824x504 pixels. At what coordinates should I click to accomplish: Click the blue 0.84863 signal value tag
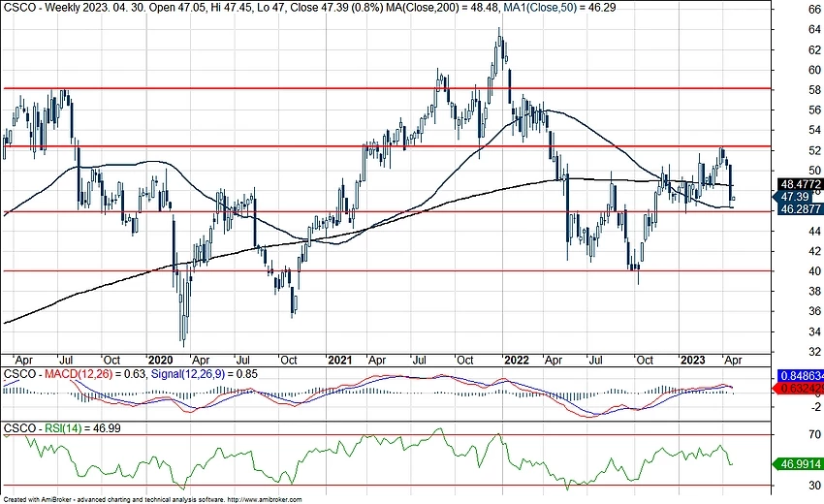click(x=801, y=376)
